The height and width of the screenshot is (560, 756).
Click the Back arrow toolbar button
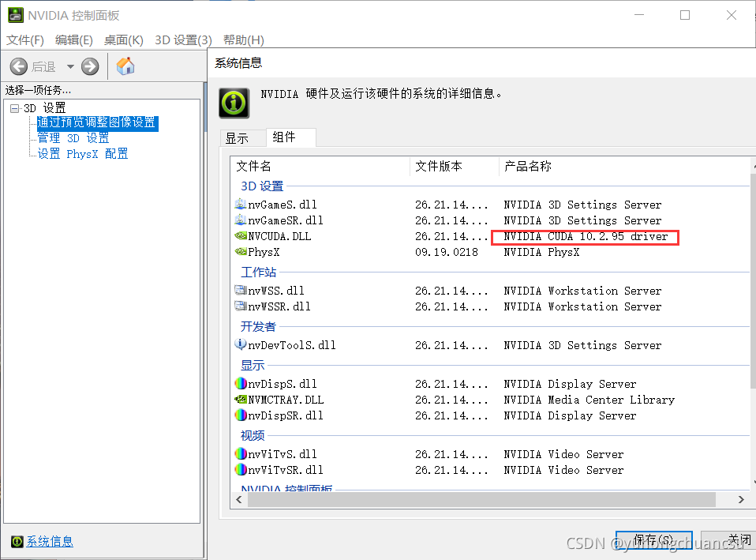[19, 66]
